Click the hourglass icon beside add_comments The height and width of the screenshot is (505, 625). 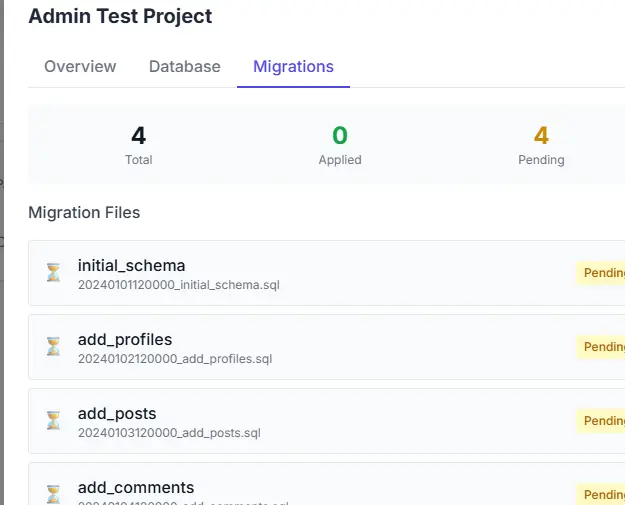tap(53, 494)
